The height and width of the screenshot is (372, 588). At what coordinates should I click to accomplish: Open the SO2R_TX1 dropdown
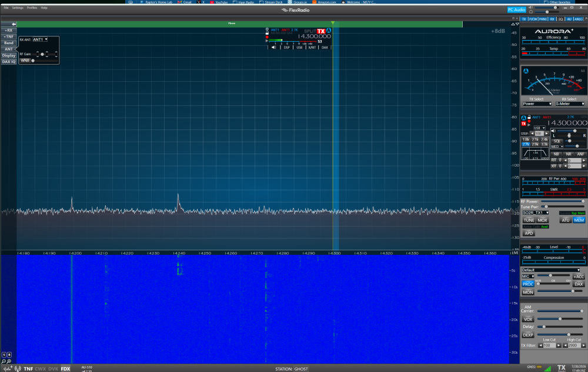(x=536, y=213)
